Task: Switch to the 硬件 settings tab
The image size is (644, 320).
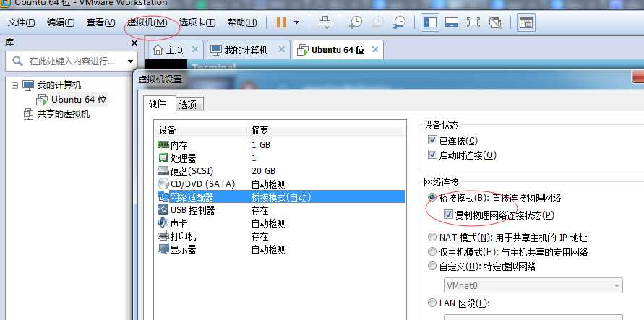Action: pos(158,103)
